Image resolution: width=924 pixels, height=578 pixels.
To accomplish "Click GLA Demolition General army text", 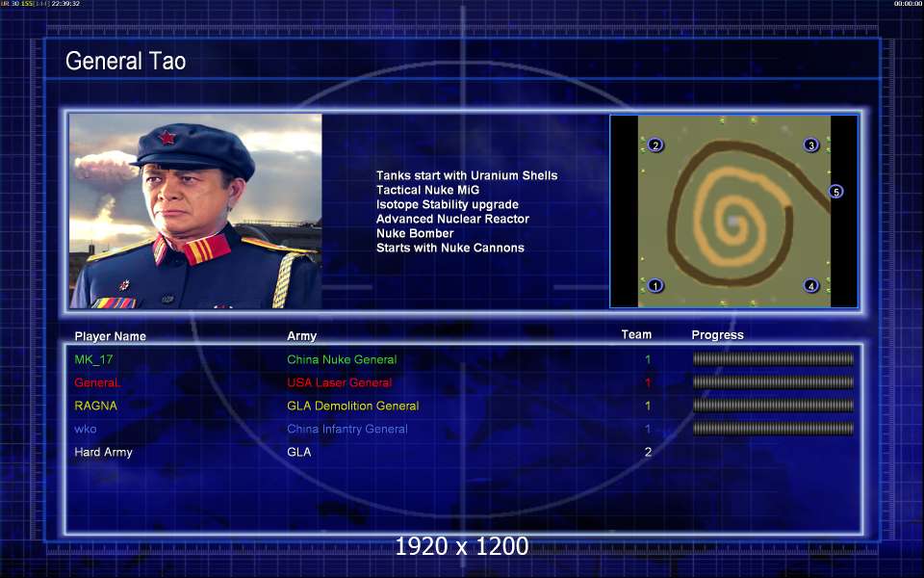I will tap(353, 406).
